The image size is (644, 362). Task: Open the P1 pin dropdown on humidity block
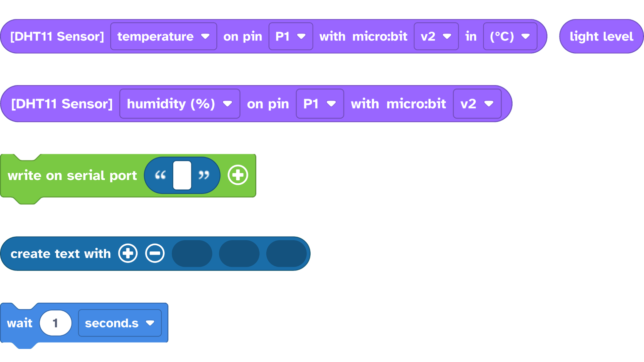(320, 104)
